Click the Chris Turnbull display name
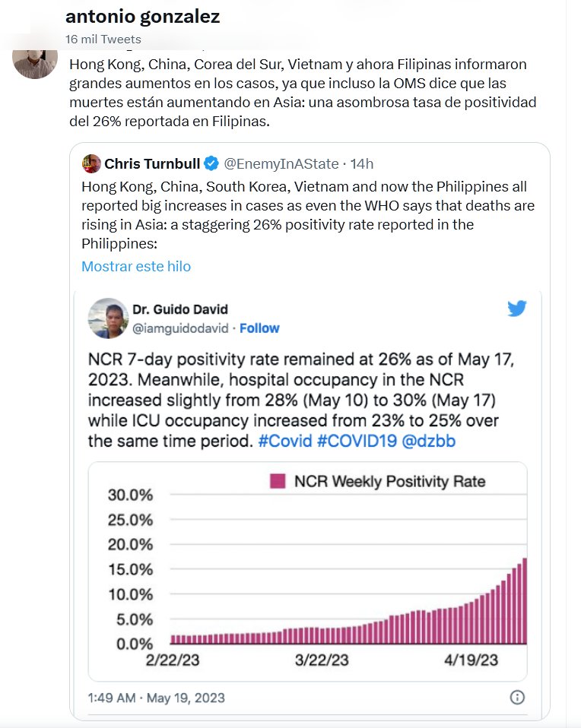The height and width of the screenshot is (728, 581). pyautogui.click(x=151, y=163)
